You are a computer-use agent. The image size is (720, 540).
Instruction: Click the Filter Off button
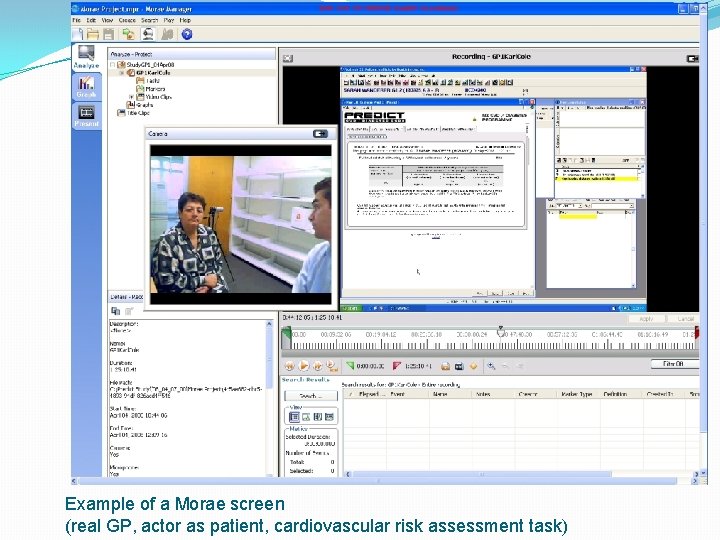tap(674, 364)
